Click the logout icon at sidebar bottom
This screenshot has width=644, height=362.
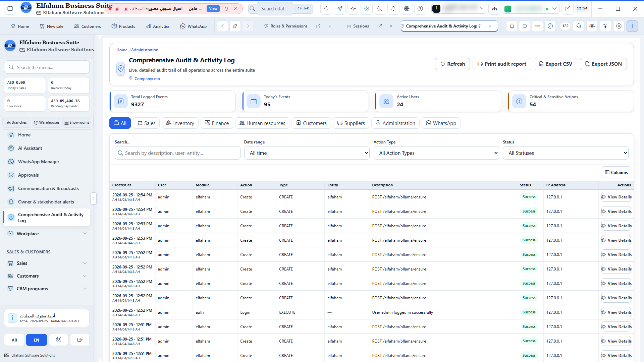pos(80,340)
